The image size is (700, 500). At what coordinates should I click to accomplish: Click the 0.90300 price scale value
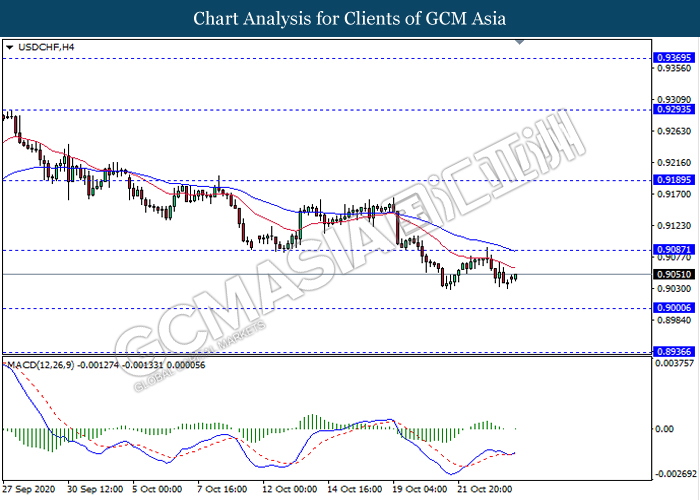674,289
